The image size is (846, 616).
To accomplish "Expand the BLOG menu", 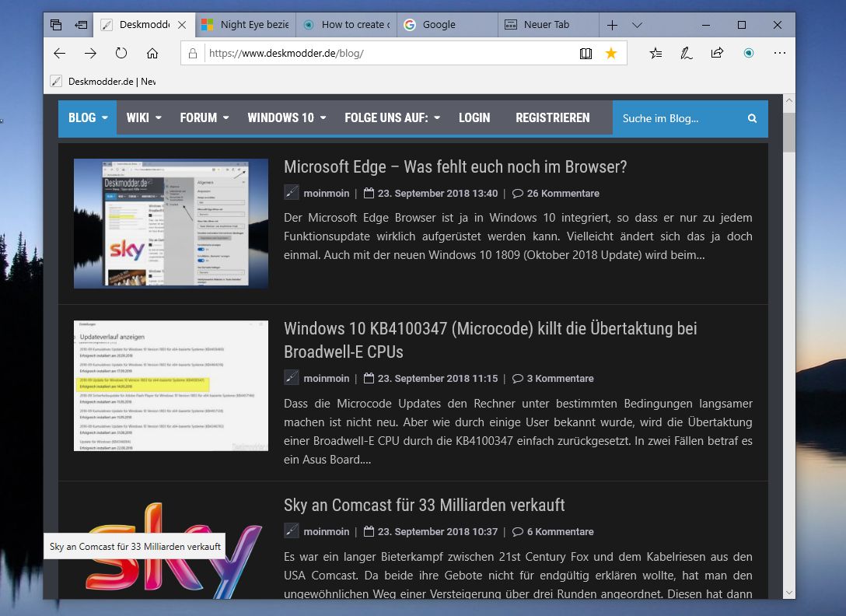I will 87,117.
